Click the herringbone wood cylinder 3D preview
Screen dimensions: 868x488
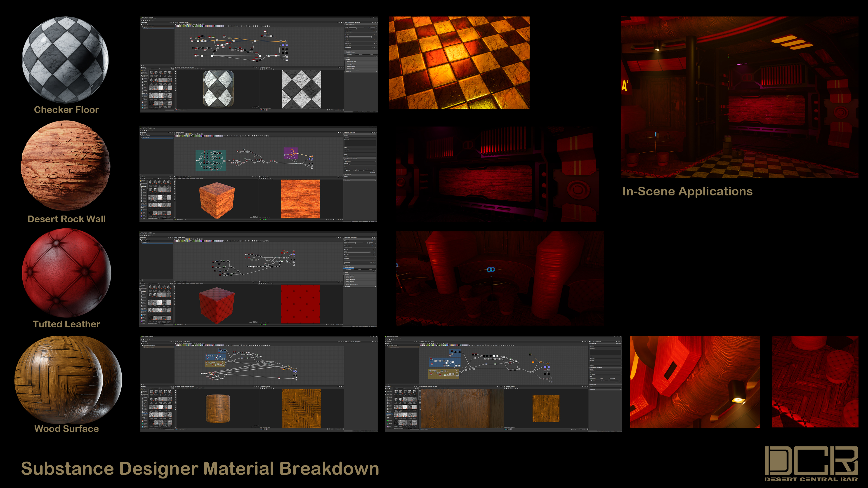(x=218, y=408)
